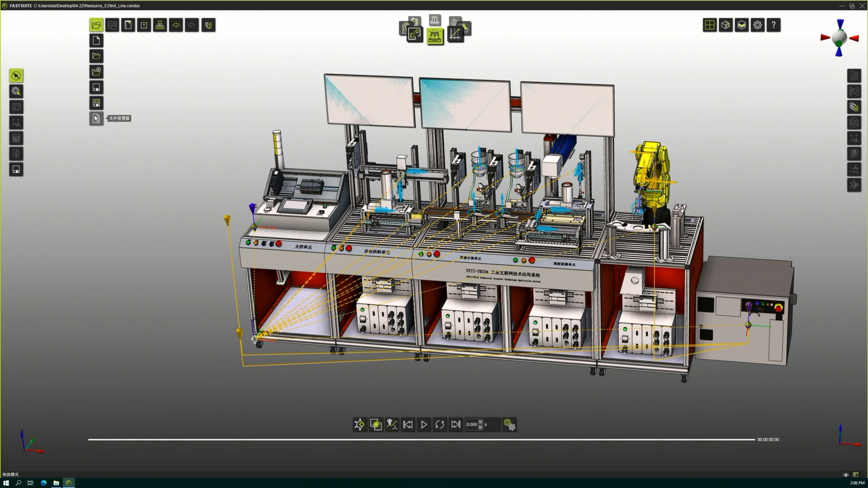Click the hierarchy tree structure toolbar icon
The width and height of the screenshot is (868, 488).
pyautogui.click(x=160, y=25)
